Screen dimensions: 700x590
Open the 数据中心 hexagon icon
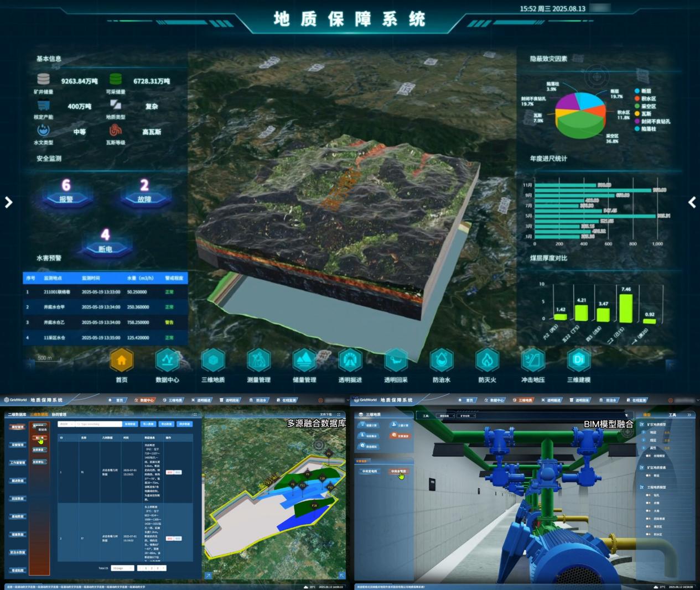(x=167, y=361)
